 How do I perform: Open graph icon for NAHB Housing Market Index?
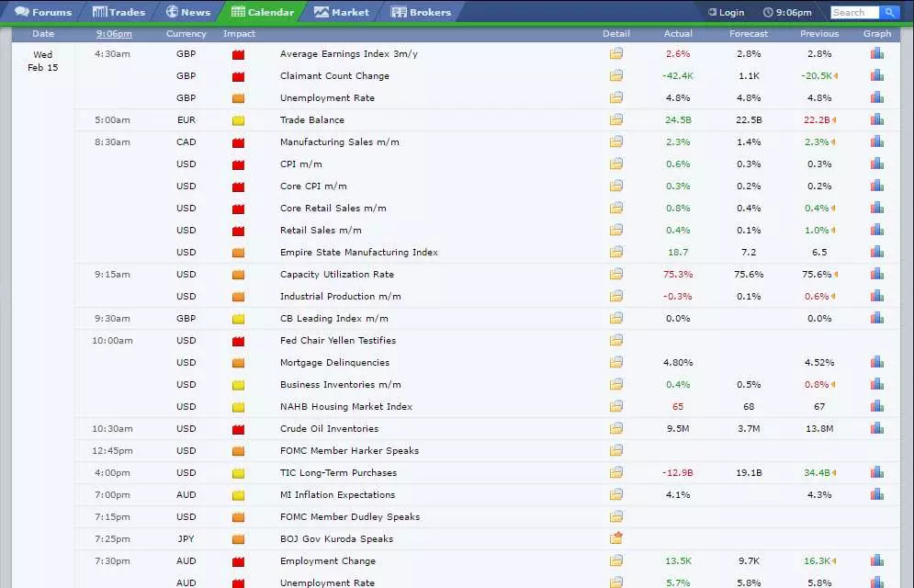pyautogui.click(x=877, y=406)
